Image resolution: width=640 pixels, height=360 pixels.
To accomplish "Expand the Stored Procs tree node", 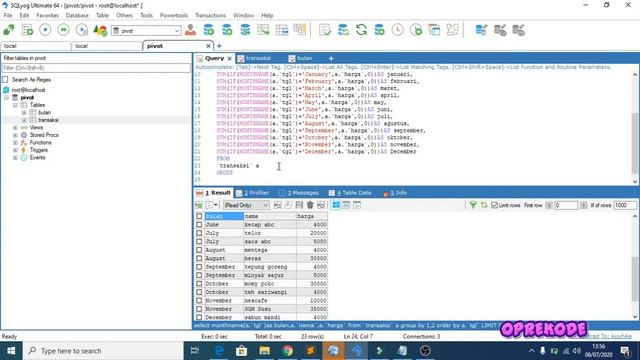I will pos(16,135).
